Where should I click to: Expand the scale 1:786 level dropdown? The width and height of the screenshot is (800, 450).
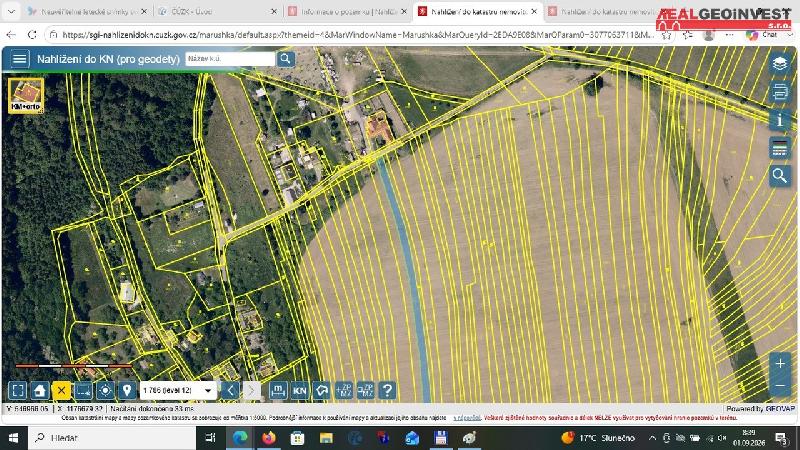point(178,391)
